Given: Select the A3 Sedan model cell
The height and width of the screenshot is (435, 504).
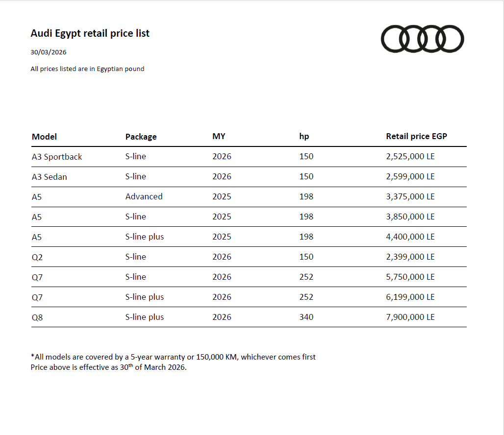Looking at the screenshot, I should [x=49, y=177].
